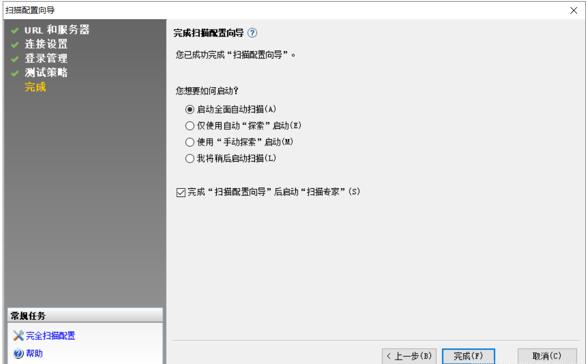Click the help question mark icon beside title

[x=252, y=33]
